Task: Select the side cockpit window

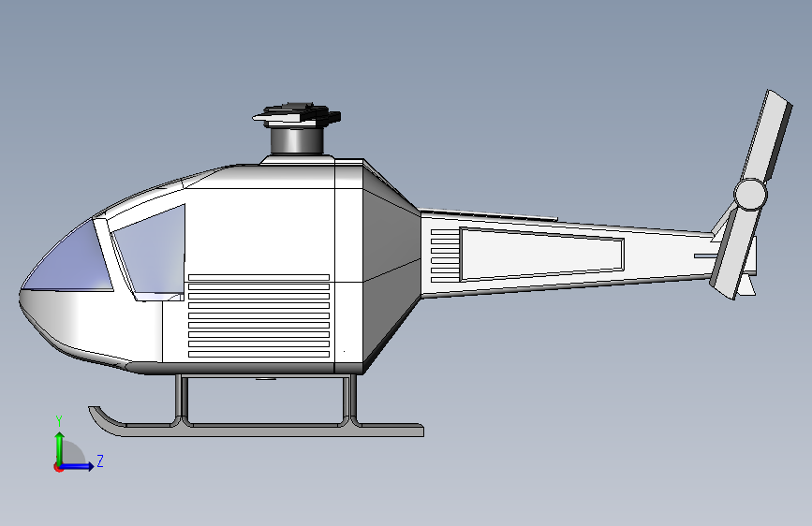Action: tap(150, 252)
